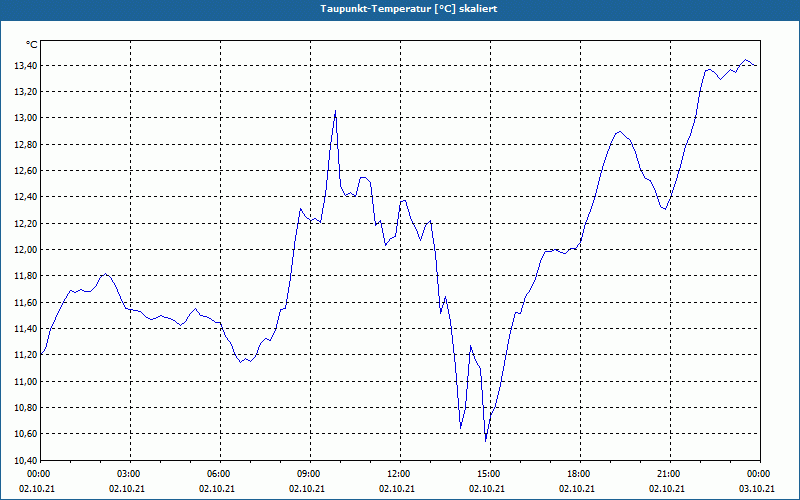This screenshot has height=500, width=800.
Task: Pick the '10,80' y-axis tick label
Action: pyautogui.click(x=26, y=408)
